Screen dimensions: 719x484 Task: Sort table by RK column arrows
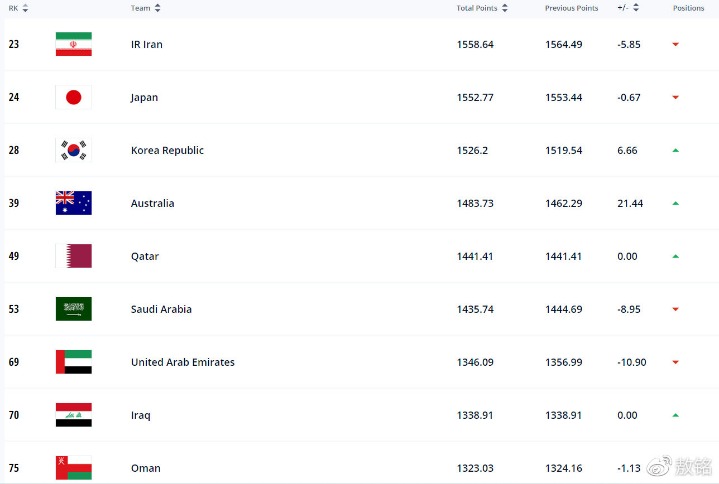(x=25, y=8)
